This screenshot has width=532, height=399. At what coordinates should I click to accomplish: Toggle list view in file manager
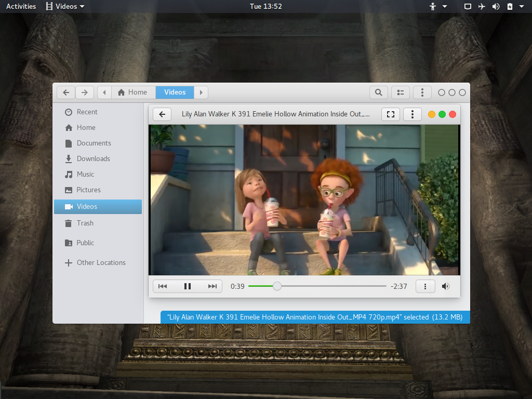point(401,92)
